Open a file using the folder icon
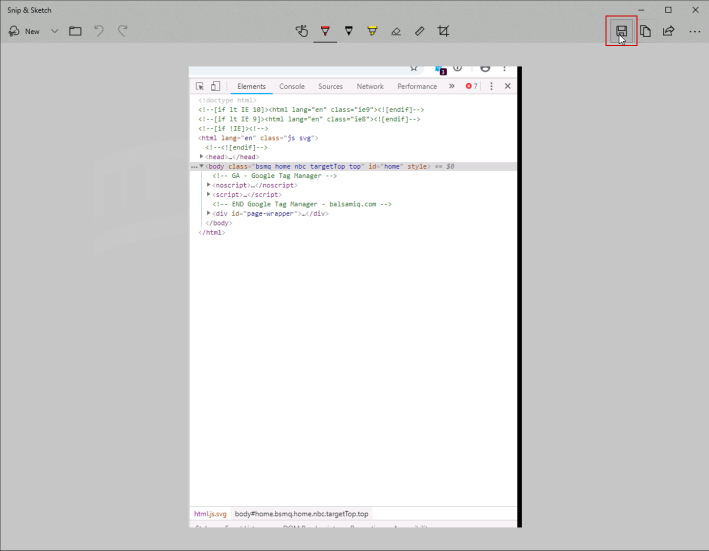This screenshot has width=709, height=551. click(75, 31)
